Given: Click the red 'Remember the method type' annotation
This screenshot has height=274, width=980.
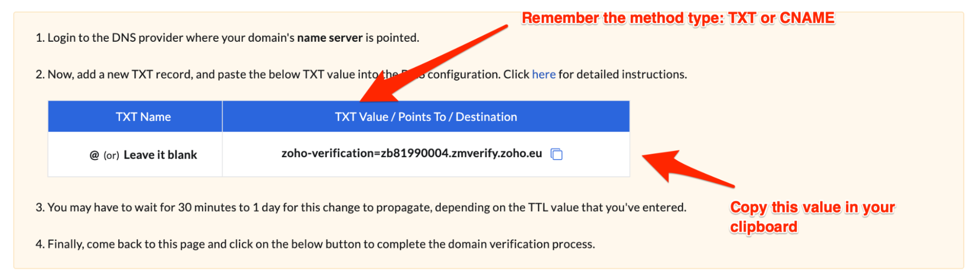Looking at the screenshot, I should pos(678,18).
